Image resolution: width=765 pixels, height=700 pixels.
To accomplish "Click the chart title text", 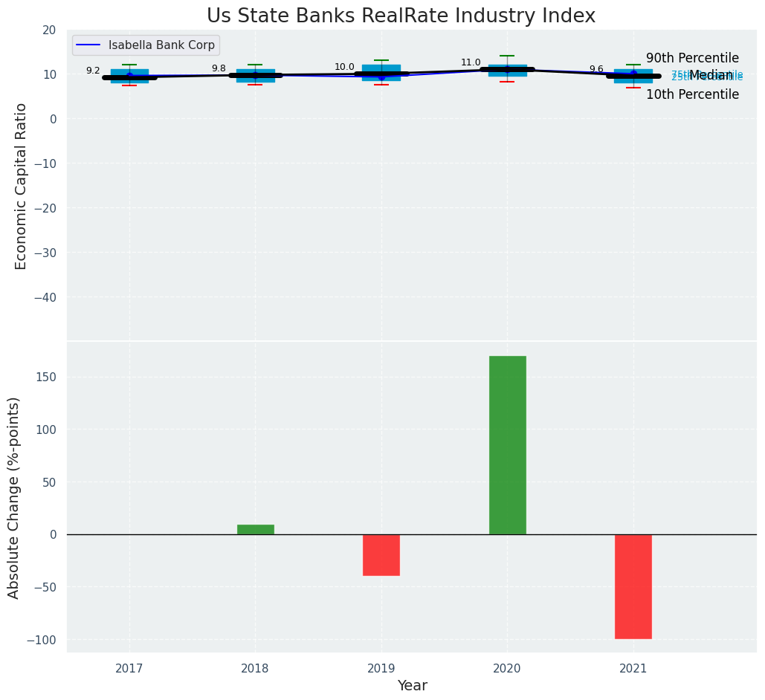I will (x=401, y=16).
